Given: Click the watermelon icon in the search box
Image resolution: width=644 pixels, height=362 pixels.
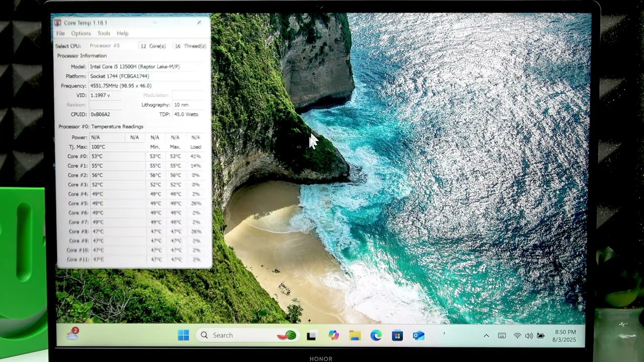Looking at the screenshot, I should tap(287, 335).
